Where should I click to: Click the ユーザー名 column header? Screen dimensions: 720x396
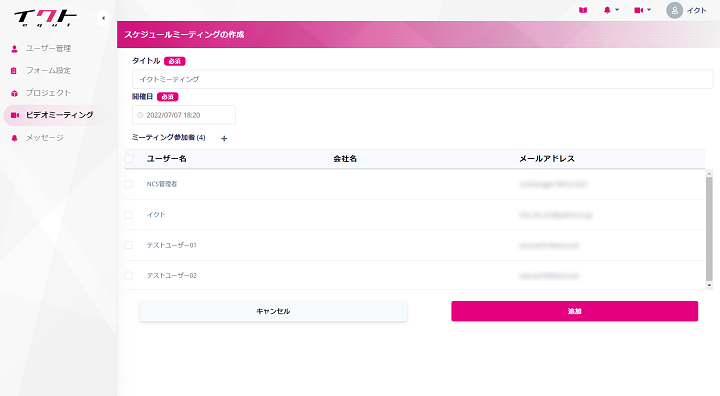tap(167, 158)
